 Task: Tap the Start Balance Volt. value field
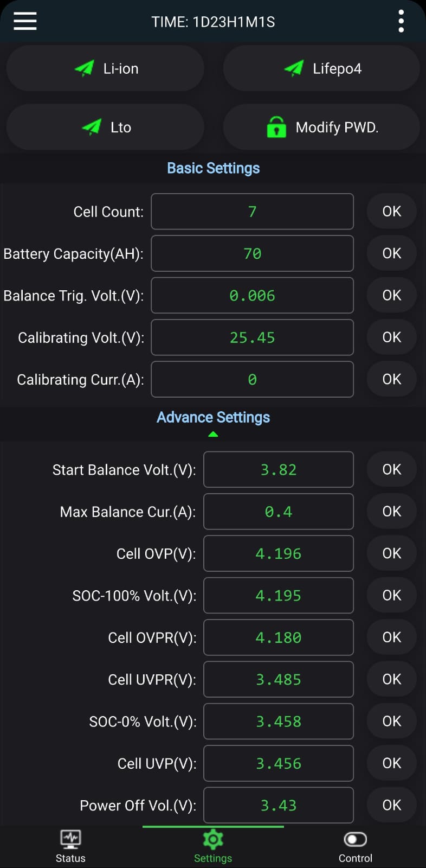click(279, 469)
